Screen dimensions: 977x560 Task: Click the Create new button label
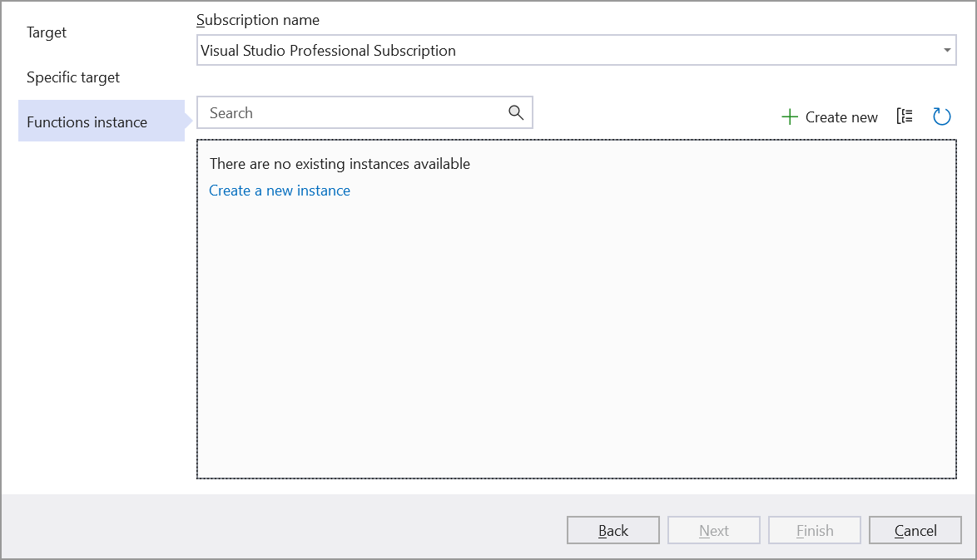841,117
